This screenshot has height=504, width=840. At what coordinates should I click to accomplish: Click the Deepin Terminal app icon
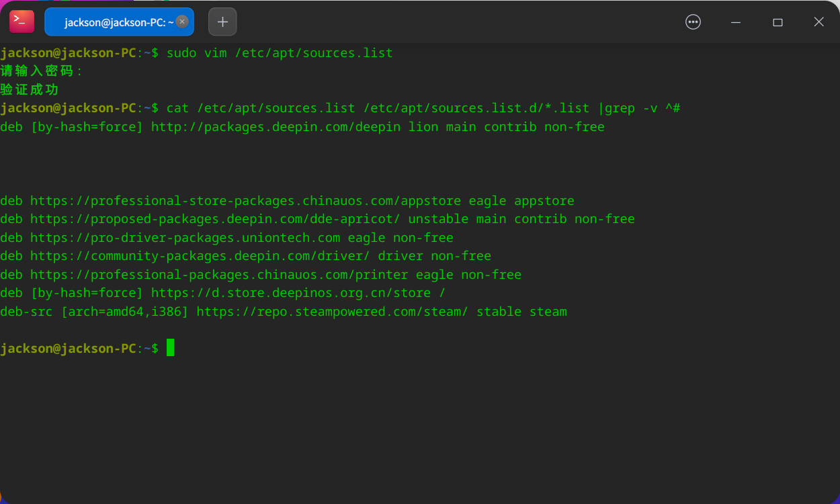pos(21,21)
